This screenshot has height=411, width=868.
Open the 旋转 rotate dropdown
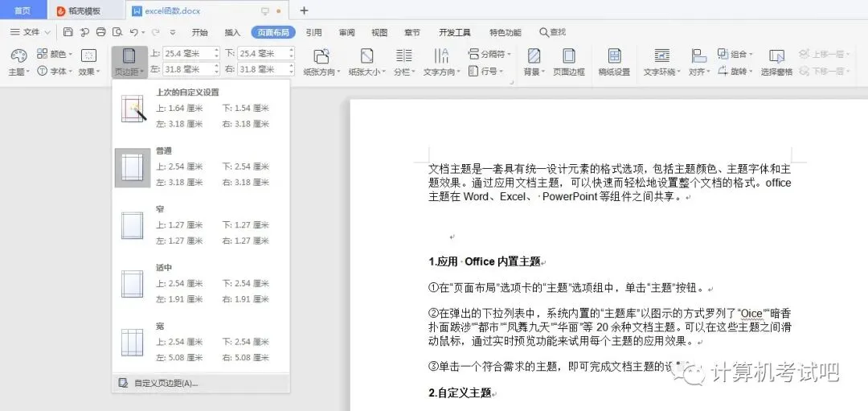point(735,71)
